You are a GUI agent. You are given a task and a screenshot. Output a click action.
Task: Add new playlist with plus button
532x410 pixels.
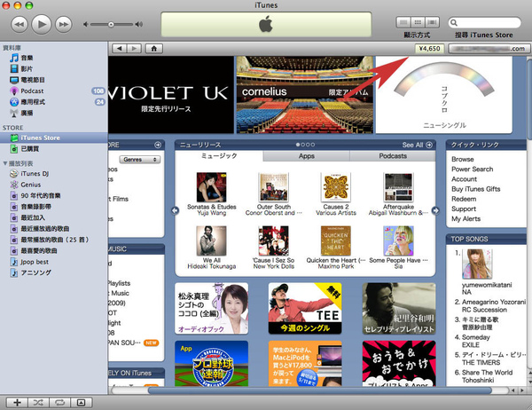click(17, 403)
